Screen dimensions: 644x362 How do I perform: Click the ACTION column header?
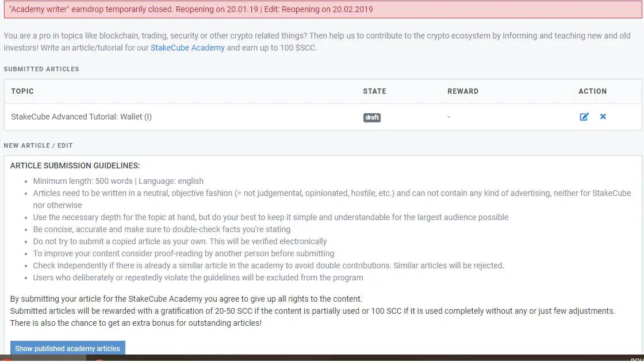coord(593,91)
